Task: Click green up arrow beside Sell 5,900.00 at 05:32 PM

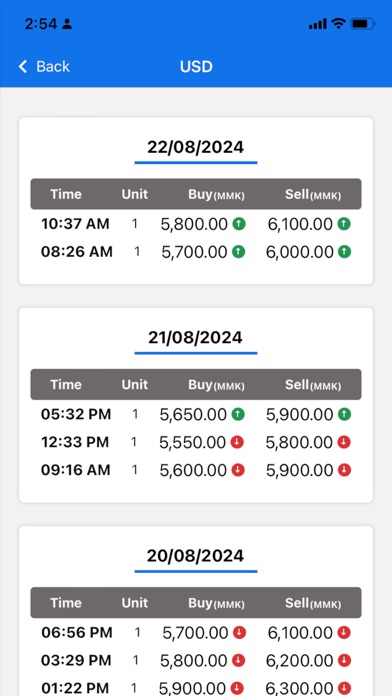Action: pyautogui.click(x=344, y=415)
